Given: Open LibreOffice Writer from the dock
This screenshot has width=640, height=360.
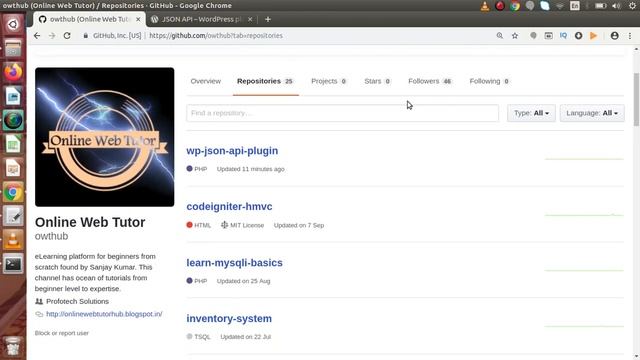Looking at the screenshot, I should pos(13,96).
